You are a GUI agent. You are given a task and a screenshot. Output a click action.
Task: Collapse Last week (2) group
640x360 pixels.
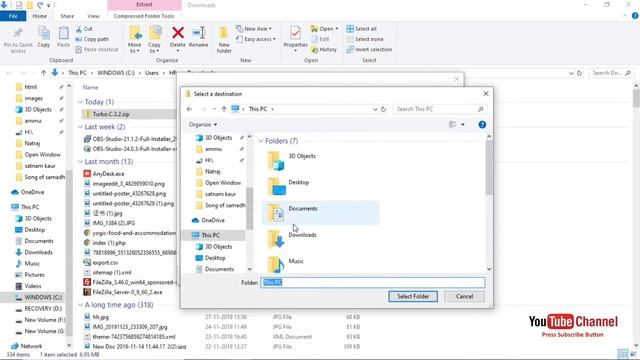click(x=80, y=127)
